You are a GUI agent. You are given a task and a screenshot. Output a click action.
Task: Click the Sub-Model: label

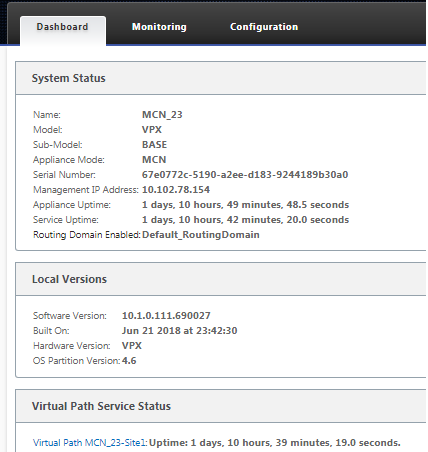(x=58, y=145)
